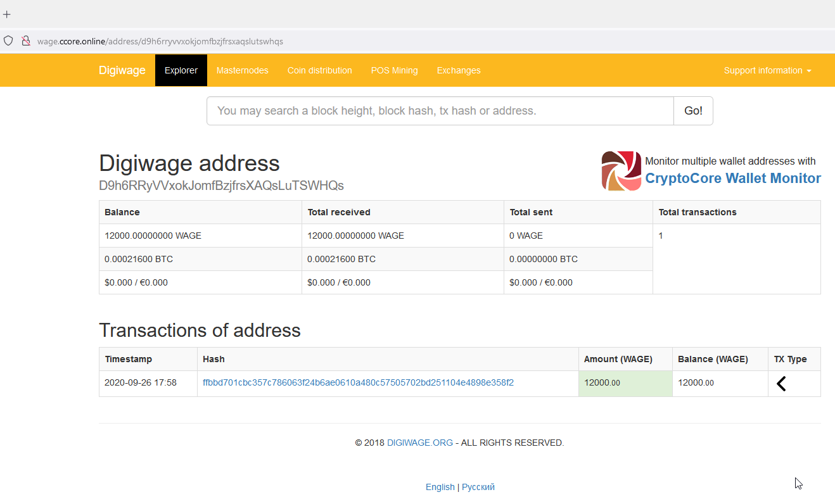Screen dimensions: 835x504
Task: Click the TX Type column header
Action: click(x=794, y=359)
